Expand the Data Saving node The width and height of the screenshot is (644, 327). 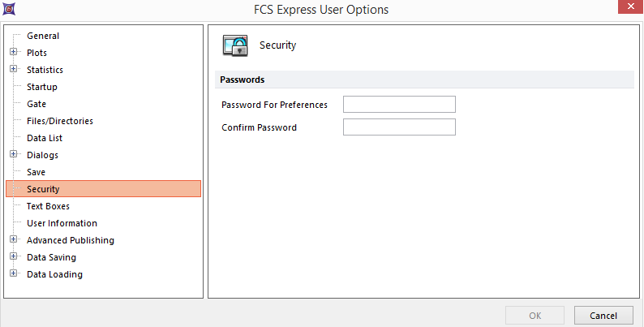click(13, 257)
